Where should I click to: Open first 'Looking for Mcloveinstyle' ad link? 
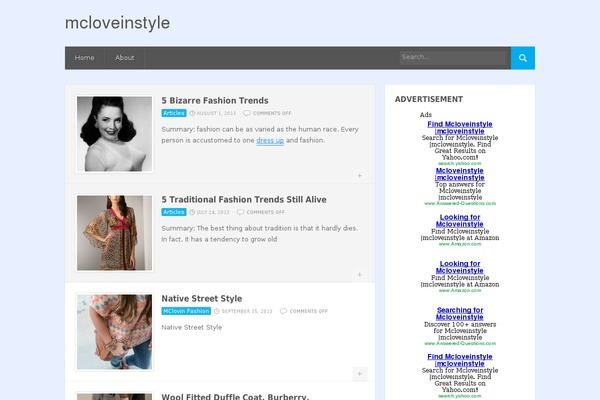[460, 220]
